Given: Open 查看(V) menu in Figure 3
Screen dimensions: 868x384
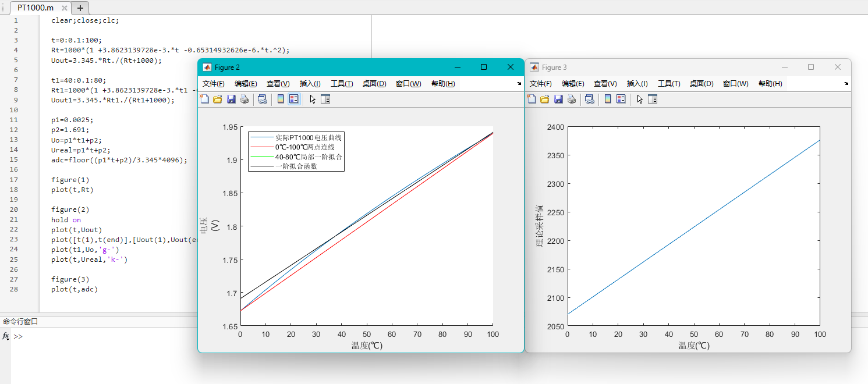Looking at the screenshot, I should (605, 84).
